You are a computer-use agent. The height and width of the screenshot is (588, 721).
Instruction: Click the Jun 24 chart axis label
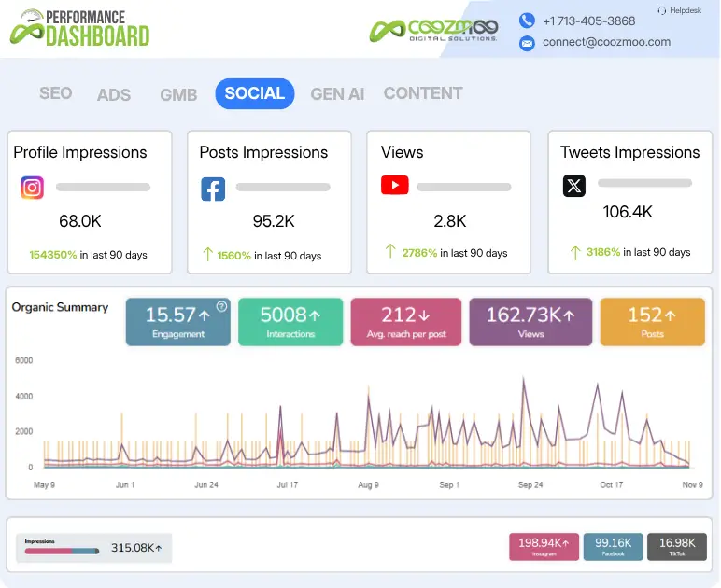coord(206,485)
